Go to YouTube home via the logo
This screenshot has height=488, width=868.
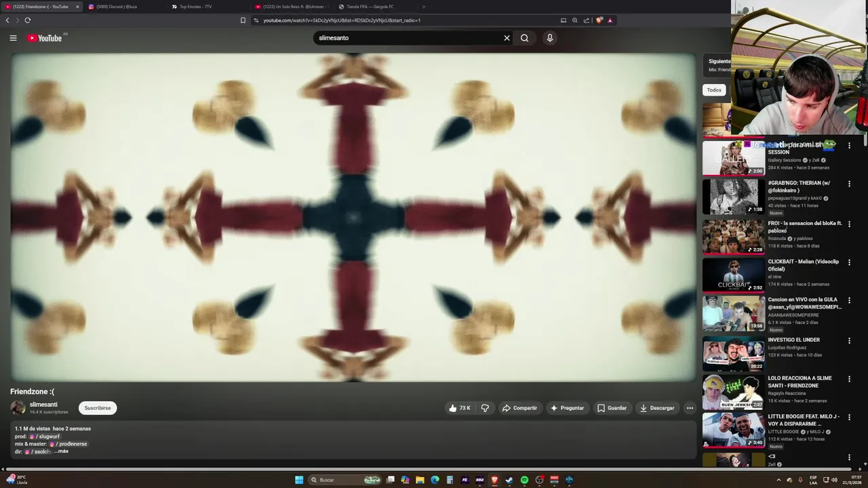[x=45, y=38]
